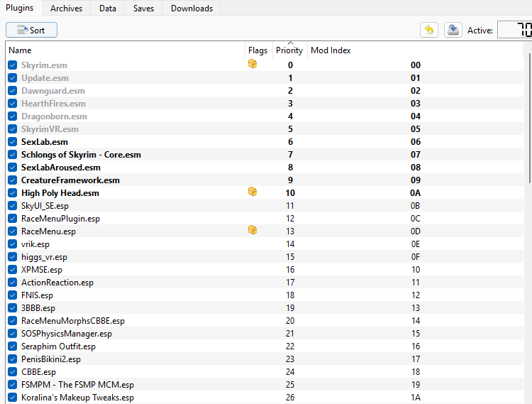Screen dimensions: 532x404
Task: Uncheck SkyUI_SE.esp plugin
Action: click(13, 206)
